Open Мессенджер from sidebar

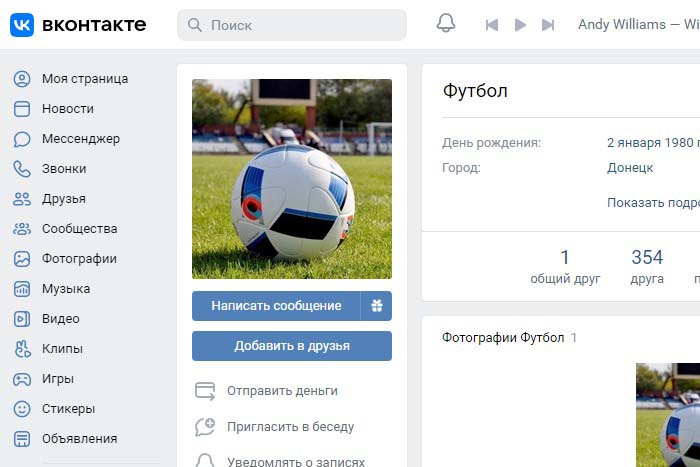(81, 138)
